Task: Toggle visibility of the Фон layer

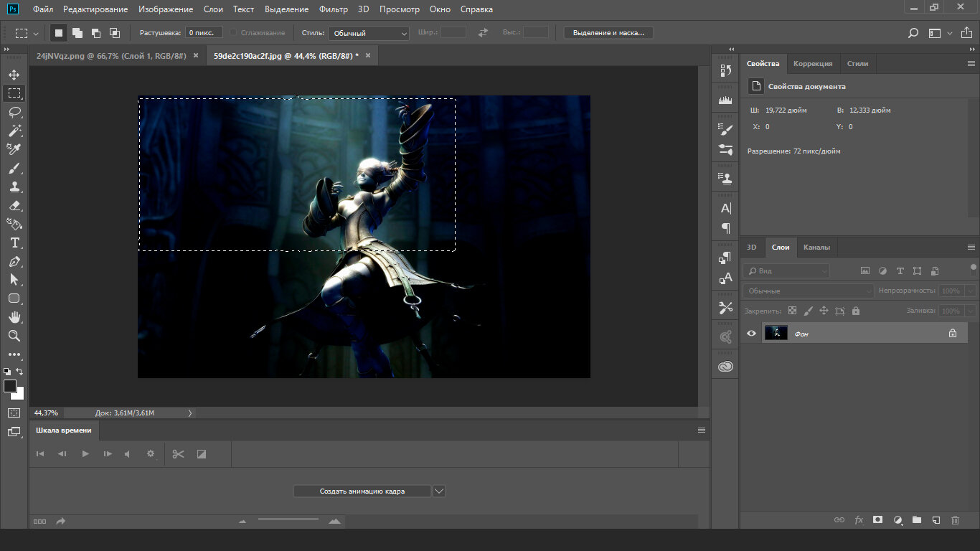Action: tap(751, 333)
